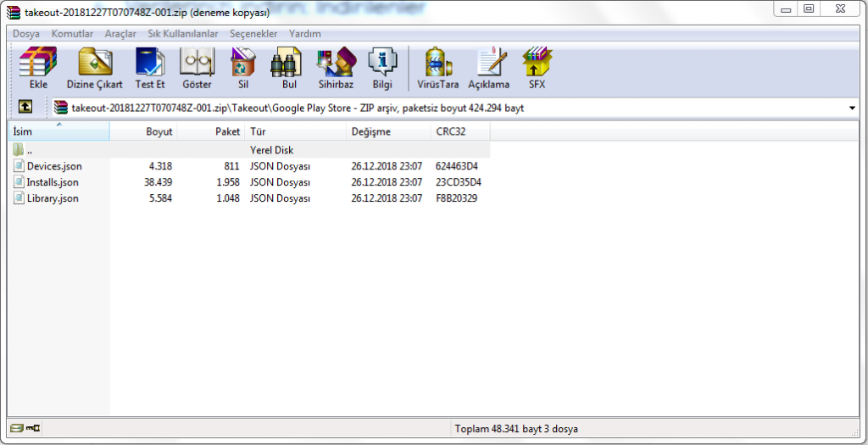Start VirüsTara virus scan
This screenshot has width=868, height=445.
[438, 61]
